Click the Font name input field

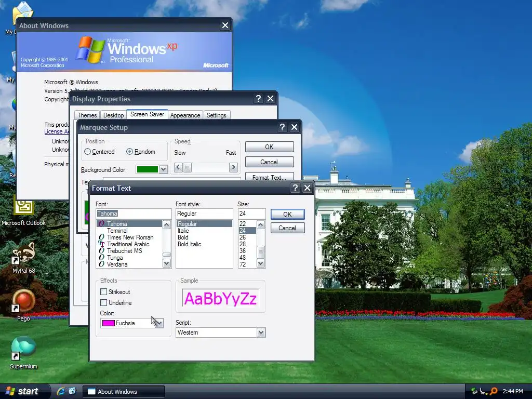134,214
